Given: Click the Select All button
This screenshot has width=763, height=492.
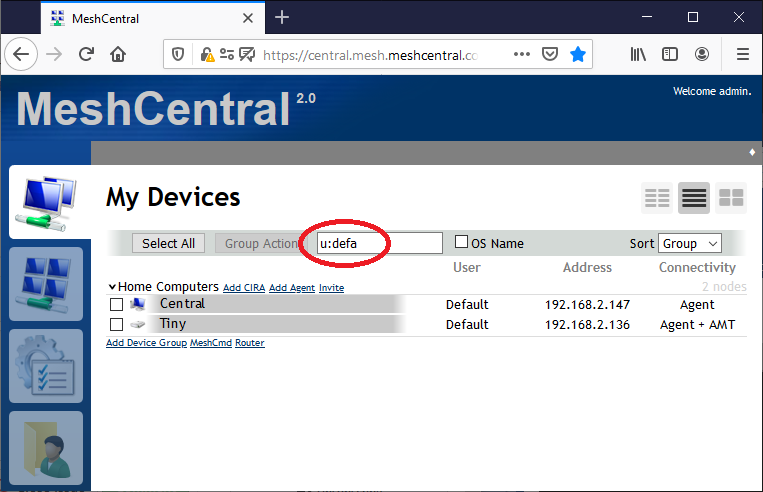Looking at the screenshot, I should 168,243.
